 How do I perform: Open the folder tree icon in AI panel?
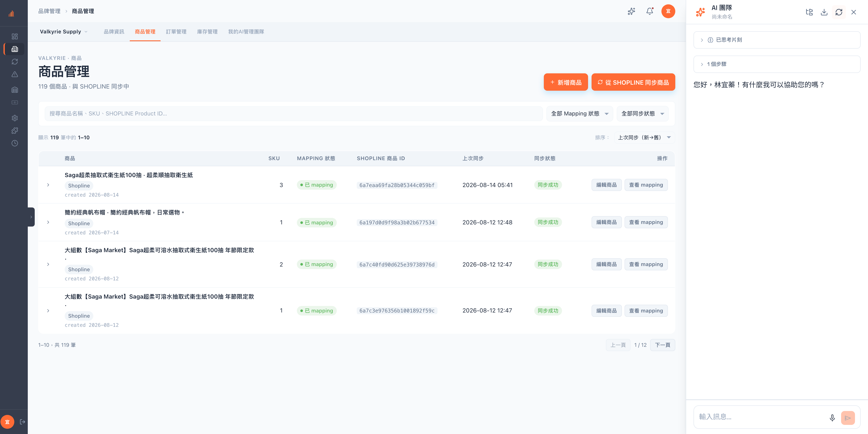click(809, 12)
